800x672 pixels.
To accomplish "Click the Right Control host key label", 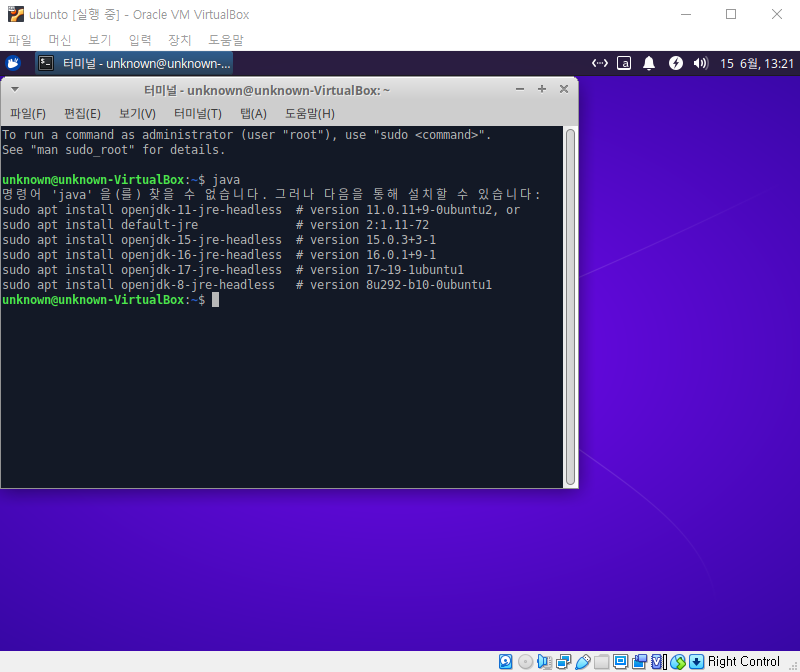I will [x=743, y=661].
